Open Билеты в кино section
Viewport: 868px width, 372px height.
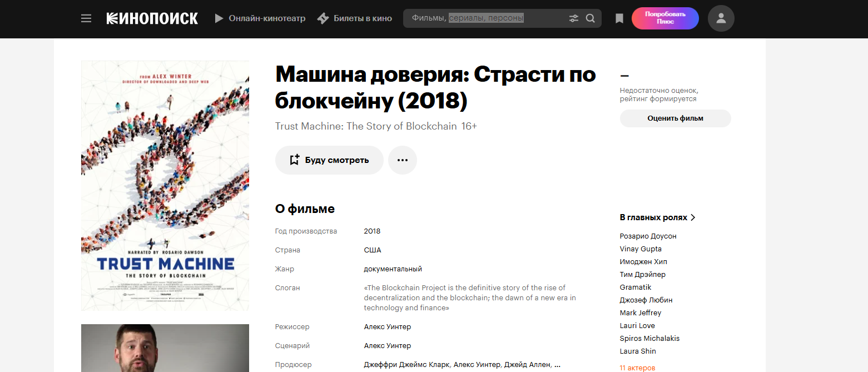pos(354,18)
